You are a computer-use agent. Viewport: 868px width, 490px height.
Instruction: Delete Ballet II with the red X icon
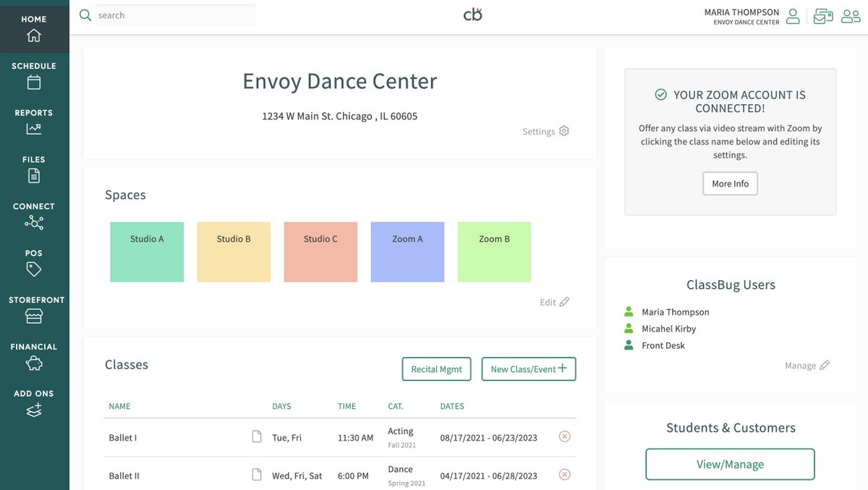pos(565,475)
